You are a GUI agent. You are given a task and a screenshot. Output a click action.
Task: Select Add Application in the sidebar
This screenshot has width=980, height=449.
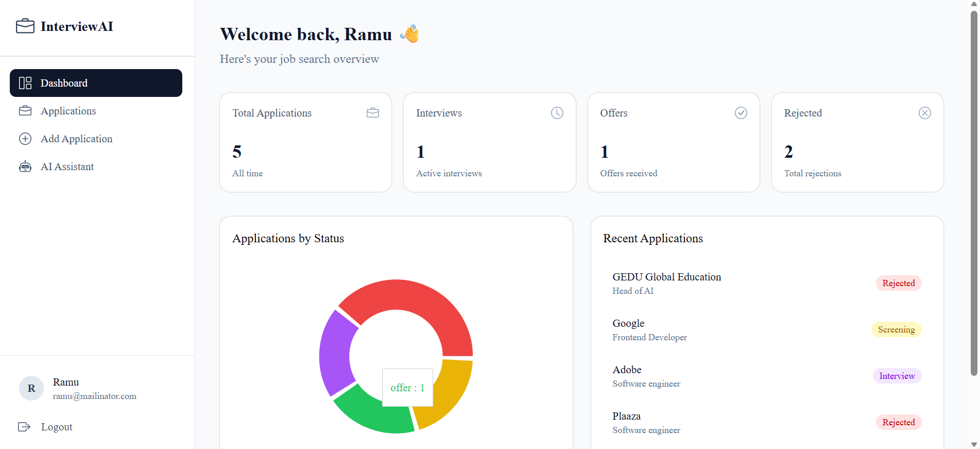[96, 139]
